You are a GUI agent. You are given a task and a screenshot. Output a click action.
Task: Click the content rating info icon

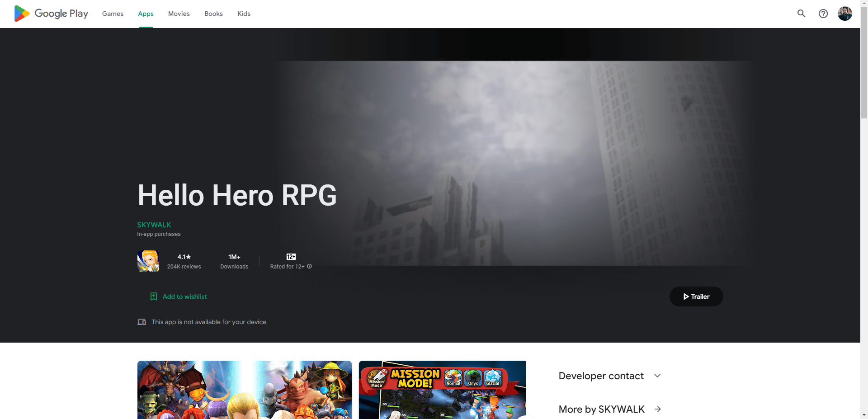309,266
